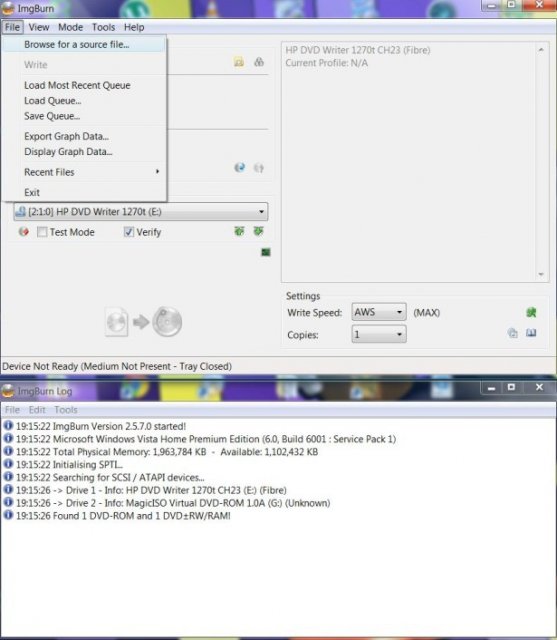Click the red disc icon beside Test Mode
Screen dimensions: 557x640
[24, 232]
